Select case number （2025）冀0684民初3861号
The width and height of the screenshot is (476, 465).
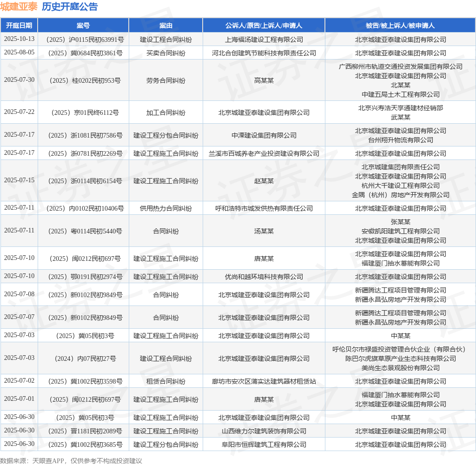[83, 53]
